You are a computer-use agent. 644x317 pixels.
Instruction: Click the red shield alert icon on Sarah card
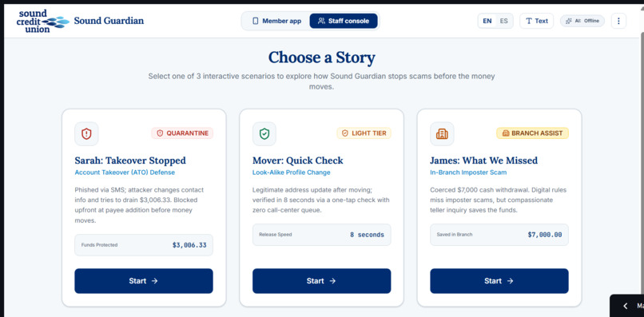[86, 133]
